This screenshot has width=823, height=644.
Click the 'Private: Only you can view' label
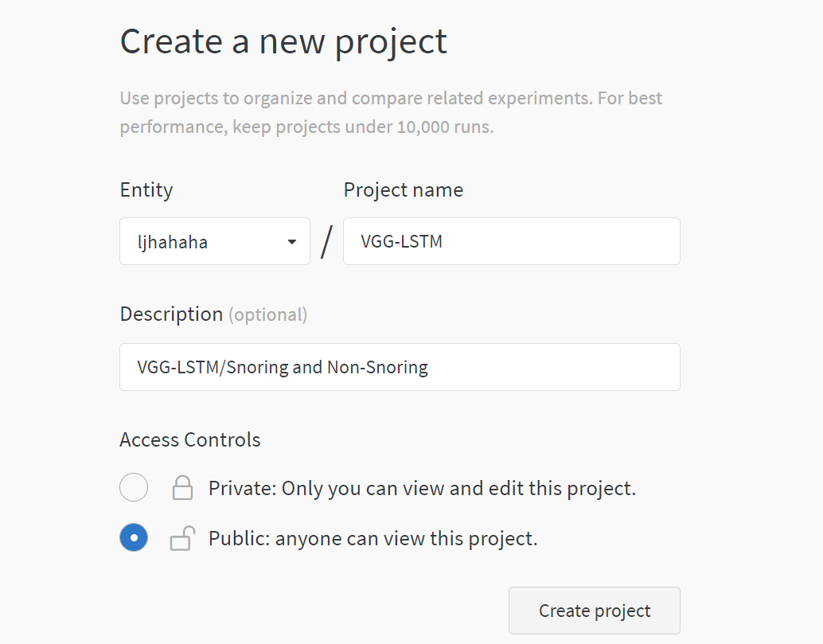click(422, 488)
